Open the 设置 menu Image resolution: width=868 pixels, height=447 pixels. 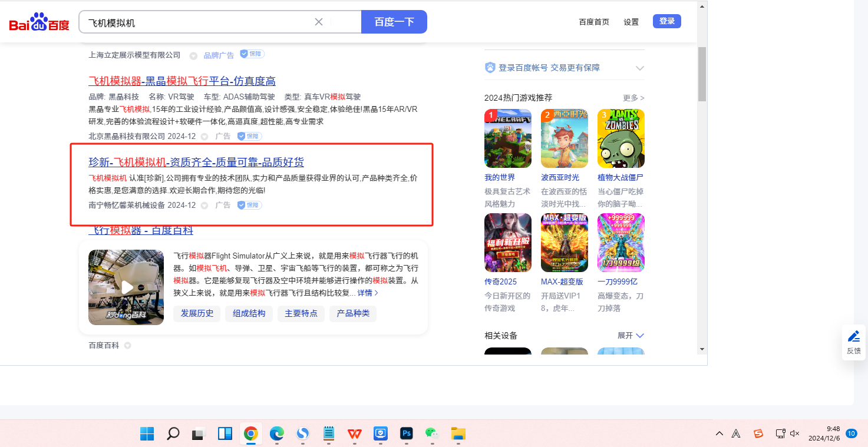pos(631,22)
